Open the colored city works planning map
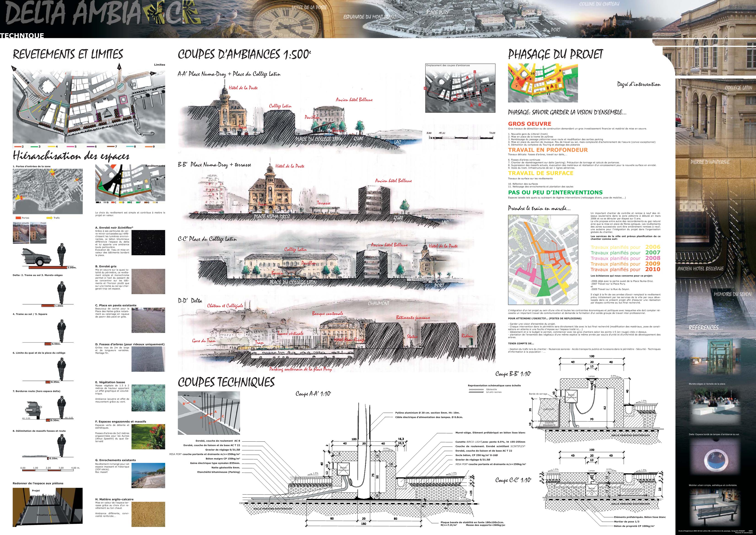This screenshot has height=535, width=756. point(543,260)
